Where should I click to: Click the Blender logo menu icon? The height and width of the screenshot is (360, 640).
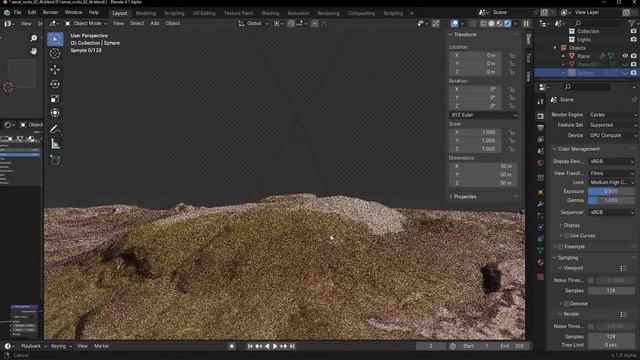pos(7,13)
